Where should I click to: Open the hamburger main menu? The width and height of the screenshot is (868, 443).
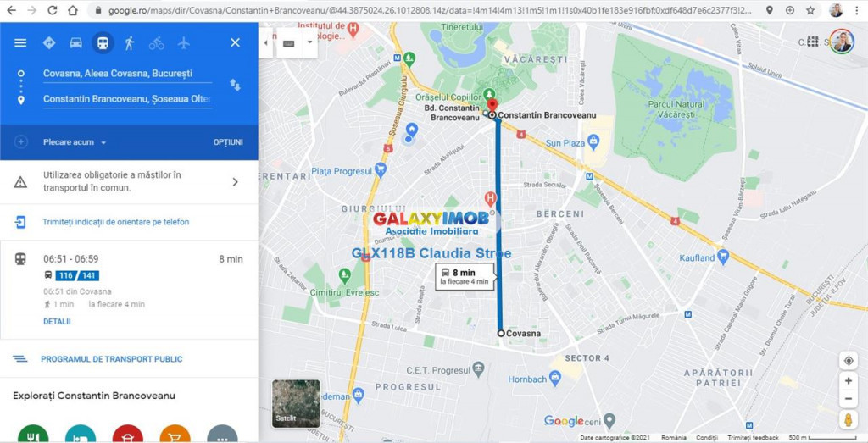[20, 42]
